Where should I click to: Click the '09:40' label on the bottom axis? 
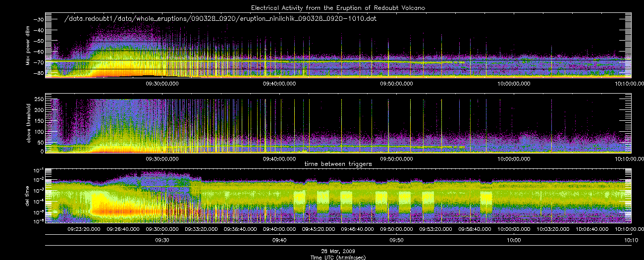click(x=279, y=240)
